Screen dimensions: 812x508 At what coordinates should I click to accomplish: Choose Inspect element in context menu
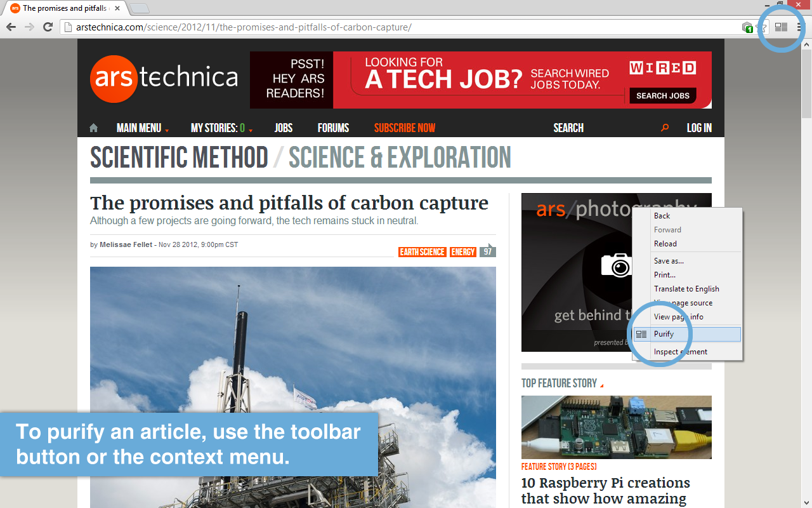[x=688, y=352]
